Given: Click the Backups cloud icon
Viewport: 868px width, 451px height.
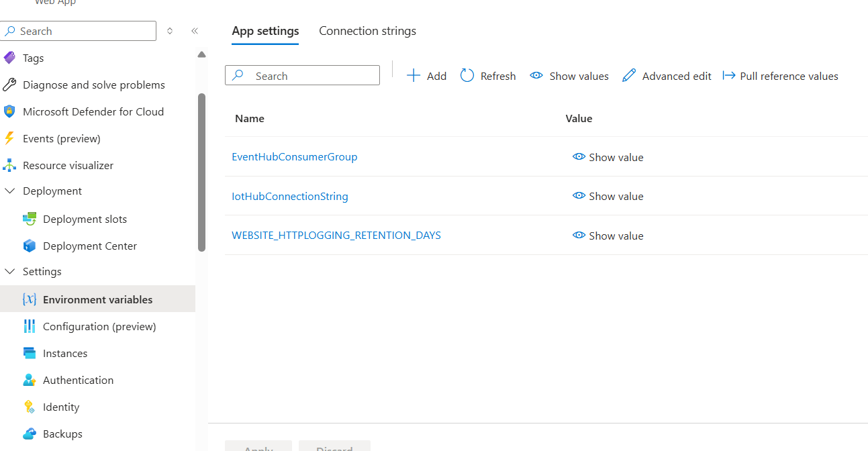Looking at the screenshot, I should pyautogui.click(x=30, y=434).
